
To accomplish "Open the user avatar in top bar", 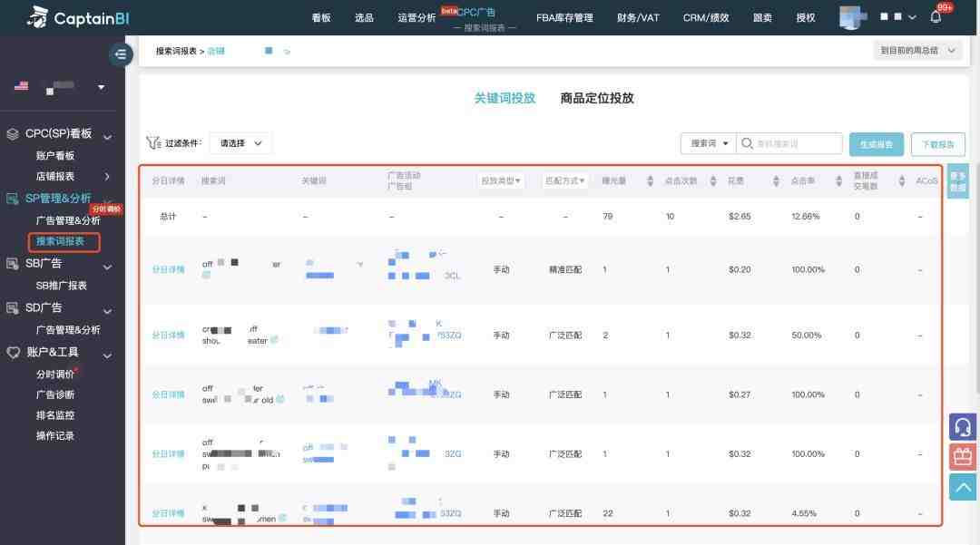I will (x=851, y=17).
